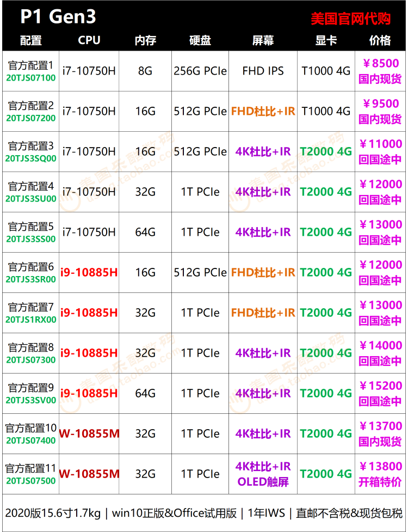Select the ¥8500 price cell
Screen dimensions: 408x532
380,71
